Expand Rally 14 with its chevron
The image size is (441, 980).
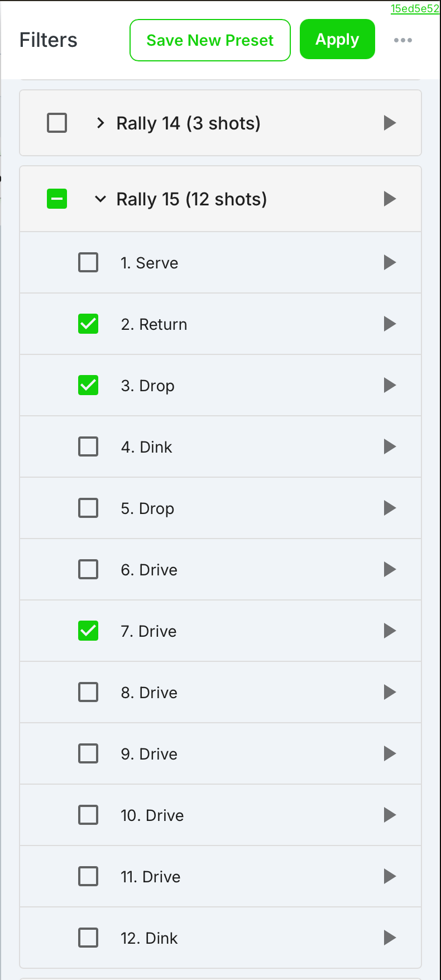coord(100,123)
